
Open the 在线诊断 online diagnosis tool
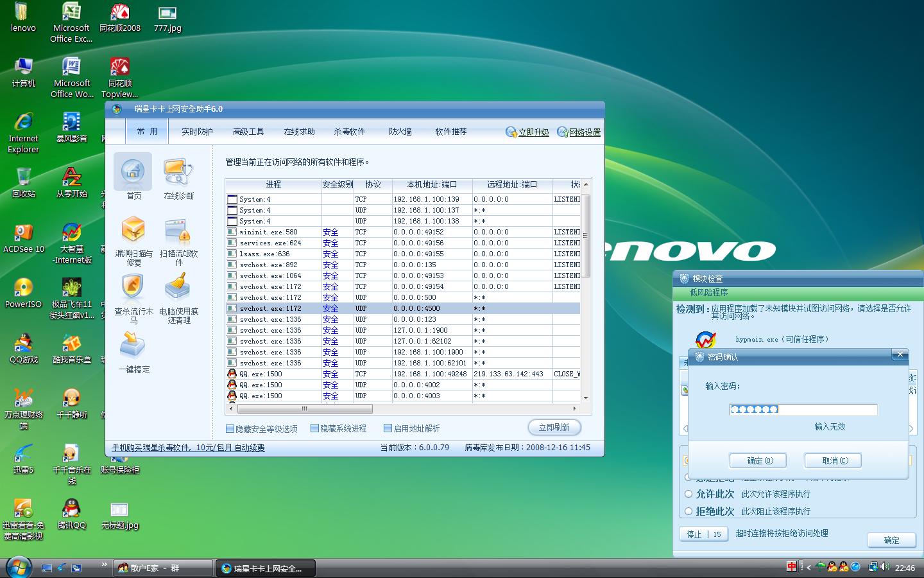pyautogui.click(x=178, y=172)
